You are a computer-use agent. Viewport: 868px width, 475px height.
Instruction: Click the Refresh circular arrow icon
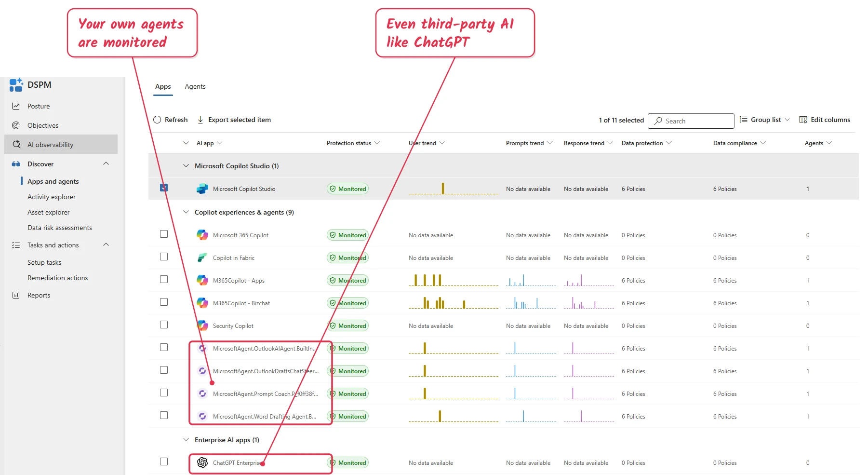tap(157, 120)
